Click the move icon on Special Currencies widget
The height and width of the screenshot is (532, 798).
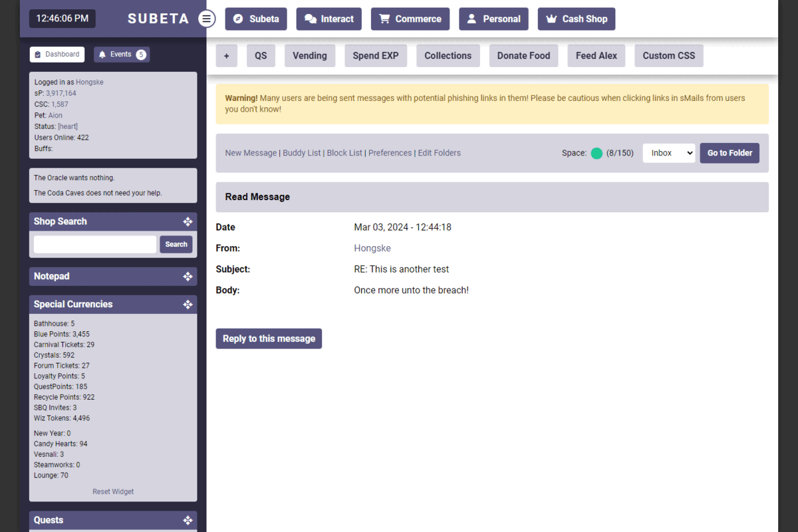(188, 304)
